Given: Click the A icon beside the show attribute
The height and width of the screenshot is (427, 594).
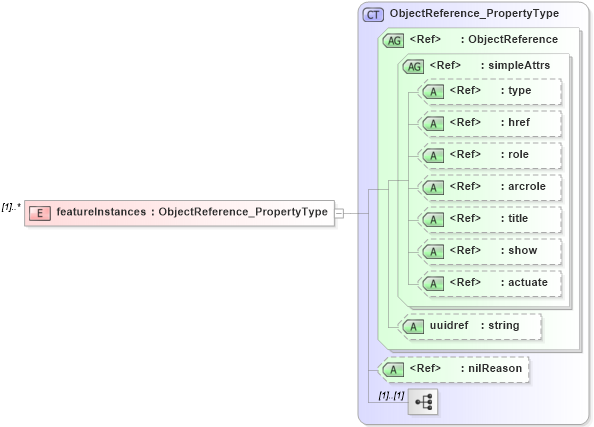Looking at the screenshot, I should 433,252.
